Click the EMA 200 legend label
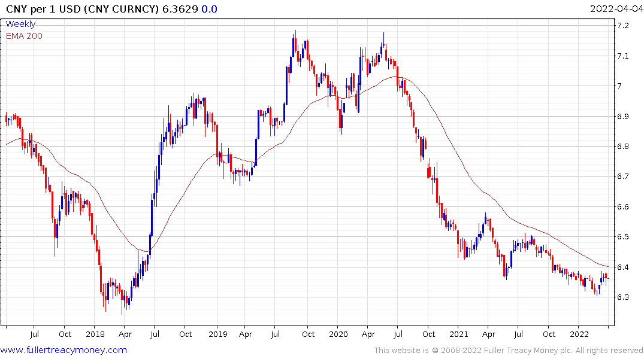The height and width of the screenshot is (359, 644). click(24, 36)
